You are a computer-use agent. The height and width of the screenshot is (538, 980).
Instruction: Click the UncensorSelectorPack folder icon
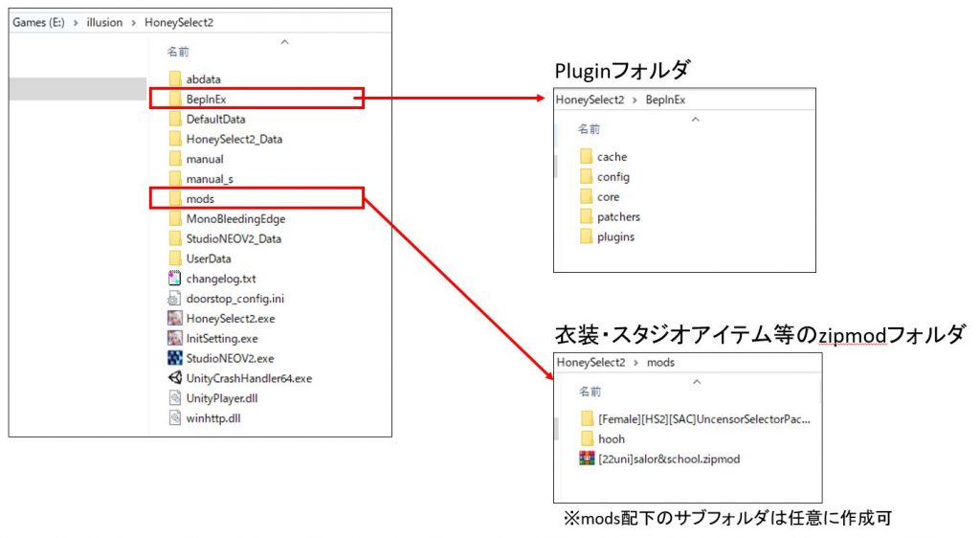(587, 418)
